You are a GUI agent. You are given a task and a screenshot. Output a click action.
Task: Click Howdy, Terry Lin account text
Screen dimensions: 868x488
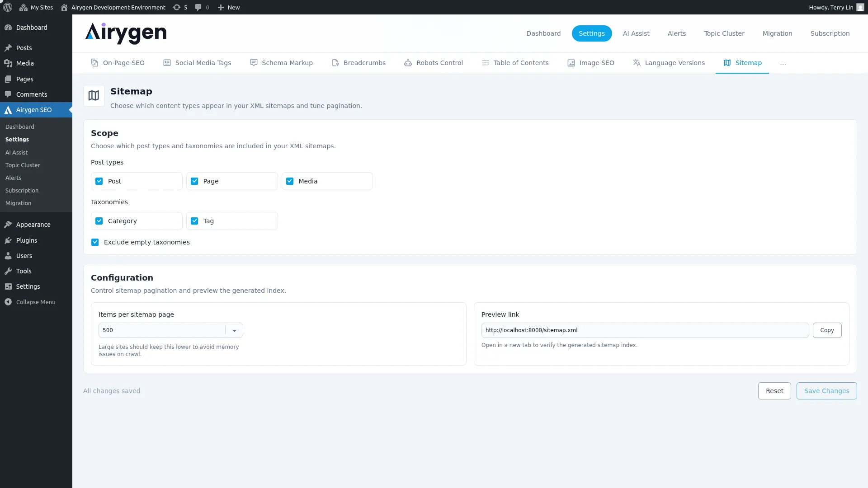[x=831, y=7]
